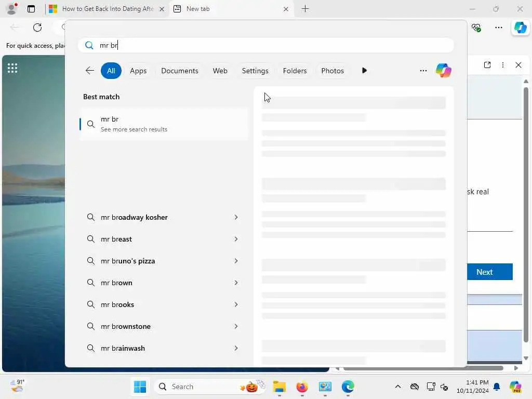Open sidebar pane in new window icon
This screenshot has height=399, width=532.
tap(487, 65)
